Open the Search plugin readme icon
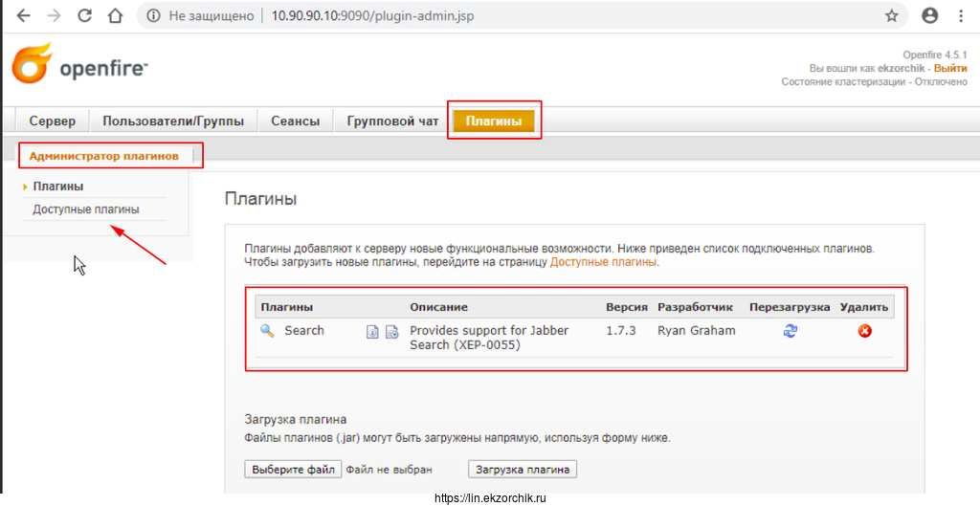The height and width of the screenshot is (506, 980). [x=373, y=332]
